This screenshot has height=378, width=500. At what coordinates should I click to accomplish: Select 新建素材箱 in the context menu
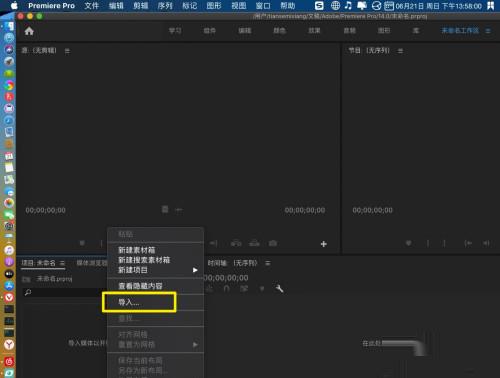tap(137, 250)
